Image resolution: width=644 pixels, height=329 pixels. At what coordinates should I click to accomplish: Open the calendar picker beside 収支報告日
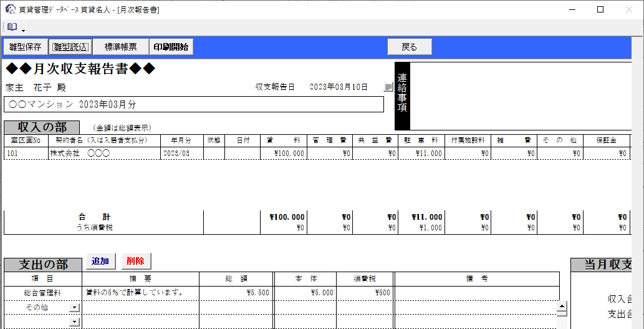pyautogui.click(x=388, y=88)
